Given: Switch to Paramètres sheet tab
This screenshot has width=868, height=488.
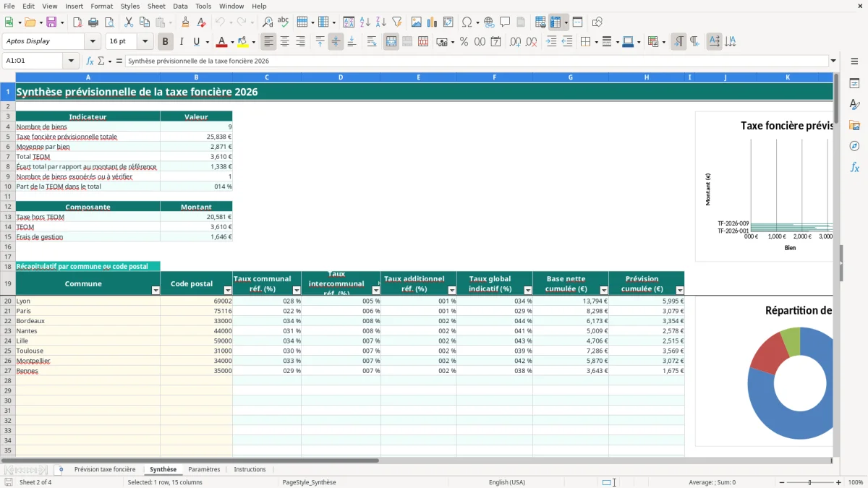Looking at the screenshot, I should 204,470.
